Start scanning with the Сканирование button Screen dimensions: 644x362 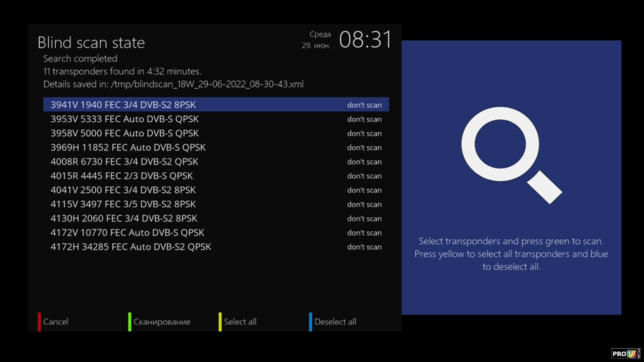[162, 322]
